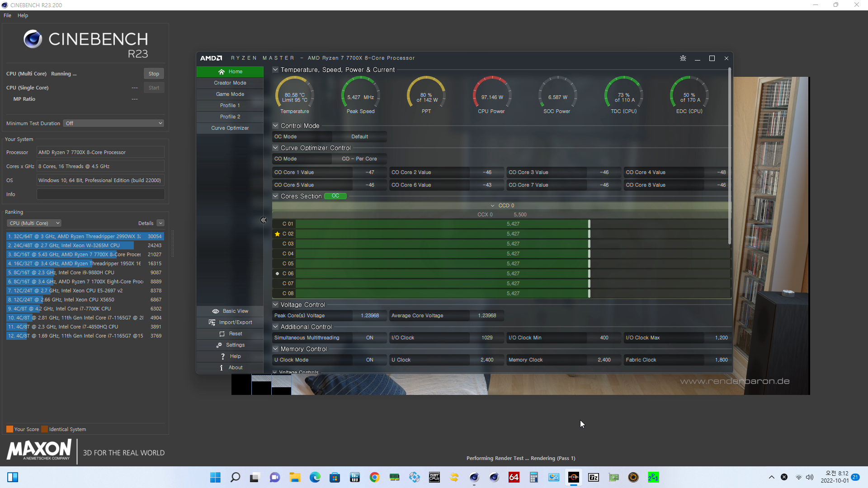Select Curve Optimizer tab
868x488 pixels.
tap(230, 128)
